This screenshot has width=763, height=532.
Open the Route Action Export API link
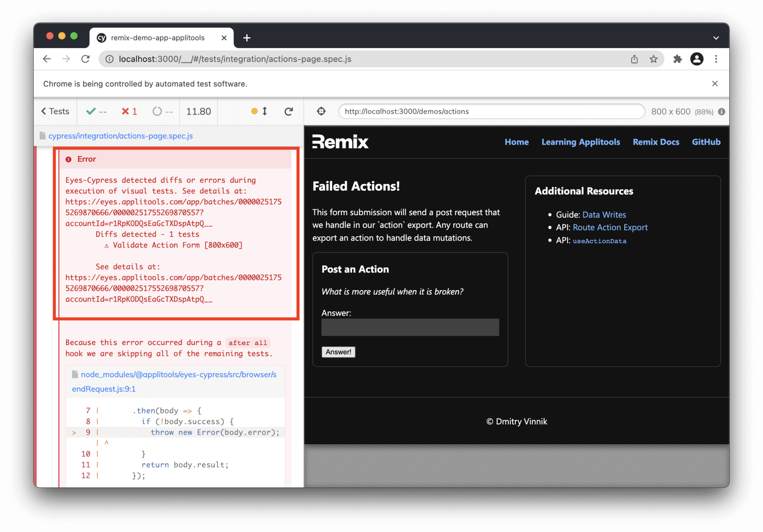tap(610, 227)
